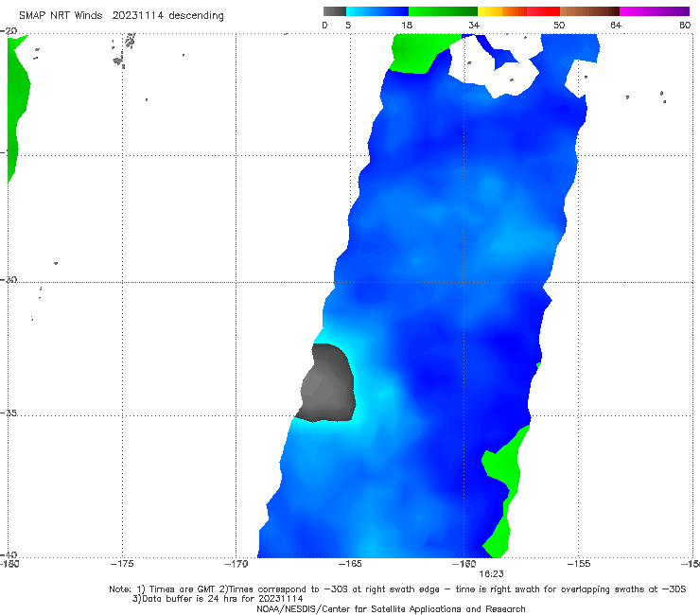Click the blue segment of the color bar
This screenshot has width=700, height=615.
[377, 11]
